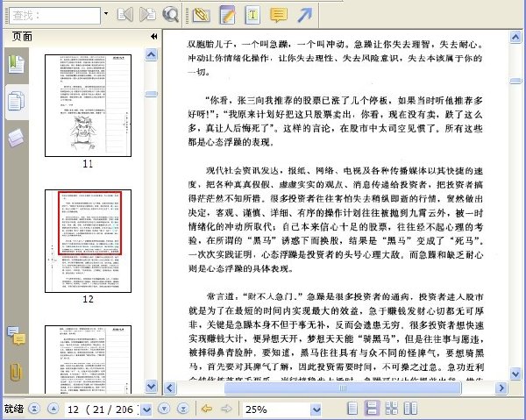Click the document vertical scrollbar handle
The image size is (526, 420).
tap(515, 81)
